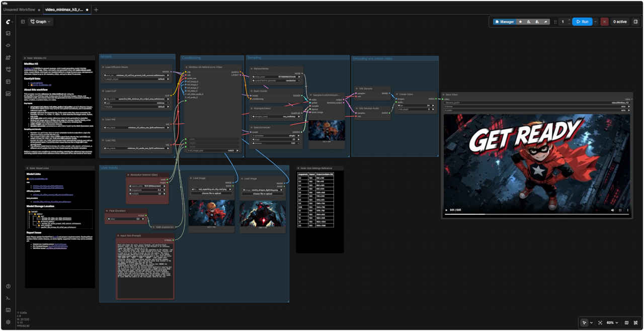This screenshot has width=644, height=331.
Task: Open the ComfyUI logo menu
Action: click(8, 22)
